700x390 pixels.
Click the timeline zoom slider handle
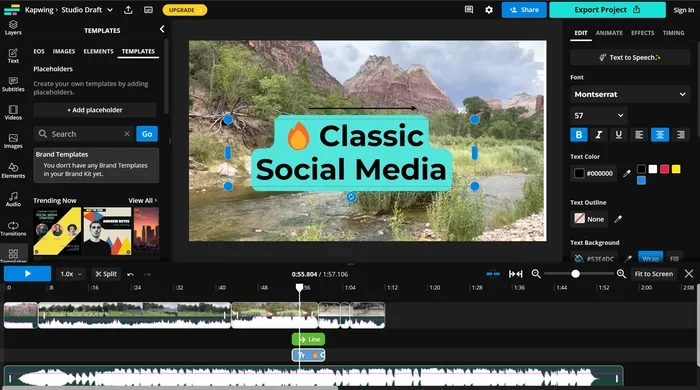pyautogui.click(x=575, y=274)
